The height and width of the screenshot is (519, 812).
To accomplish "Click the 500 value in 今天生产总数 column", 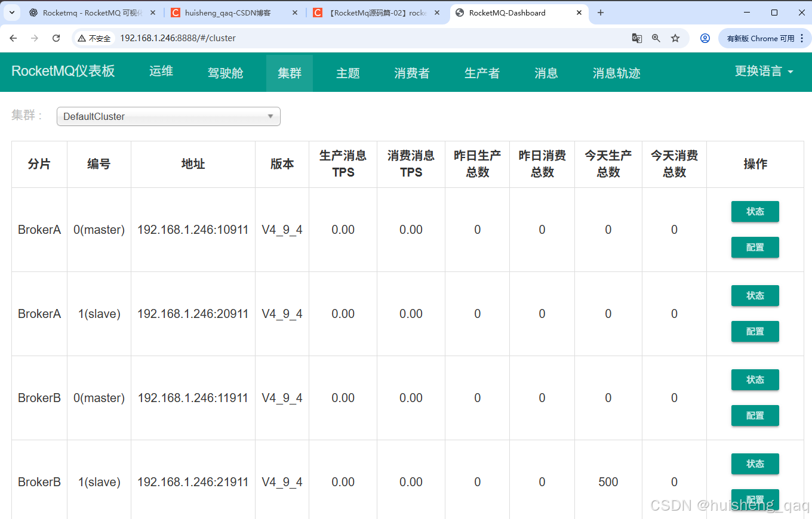I will tap(608, 482).
